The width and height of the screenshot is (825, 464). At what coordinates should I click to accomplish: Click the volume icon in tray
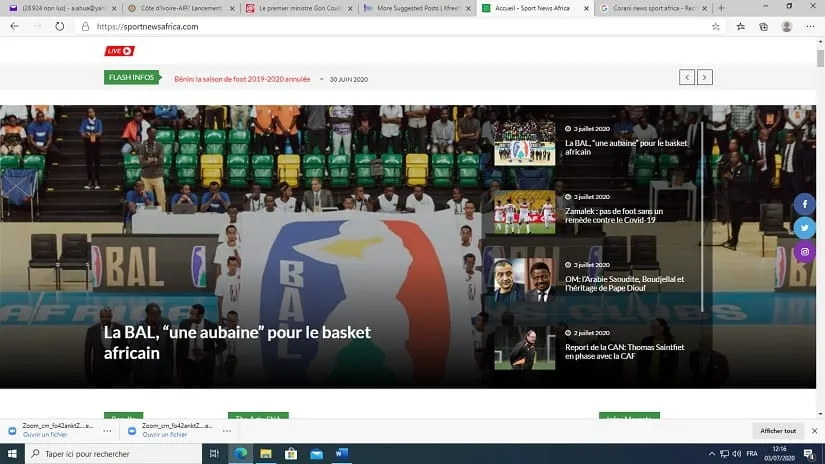[x=737, y=453]
